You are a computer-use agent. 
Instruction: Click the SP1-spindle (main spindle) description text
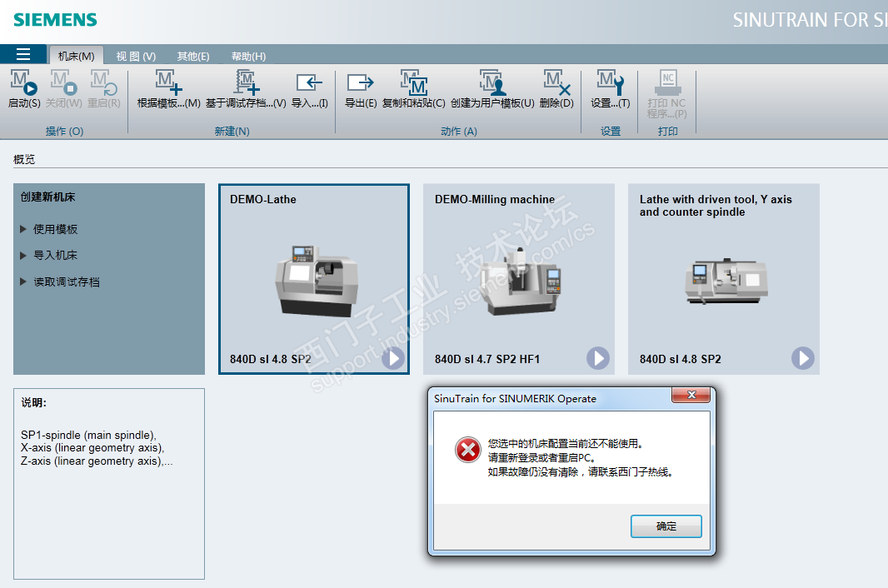coord(88,435)
